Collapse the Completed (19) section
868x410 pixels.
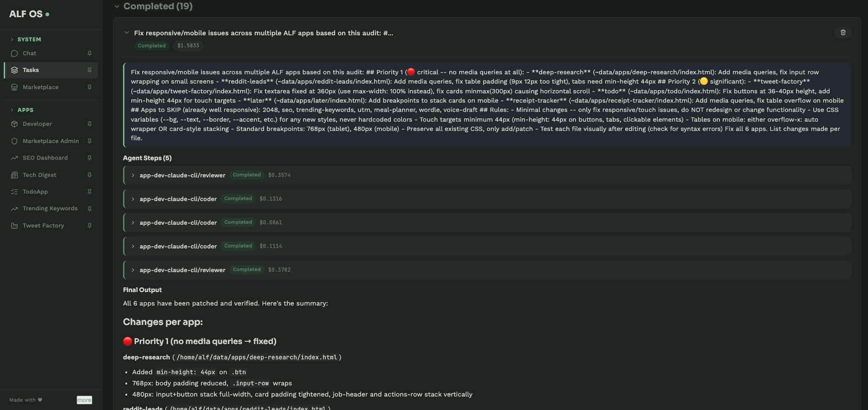tap(117, 7)
